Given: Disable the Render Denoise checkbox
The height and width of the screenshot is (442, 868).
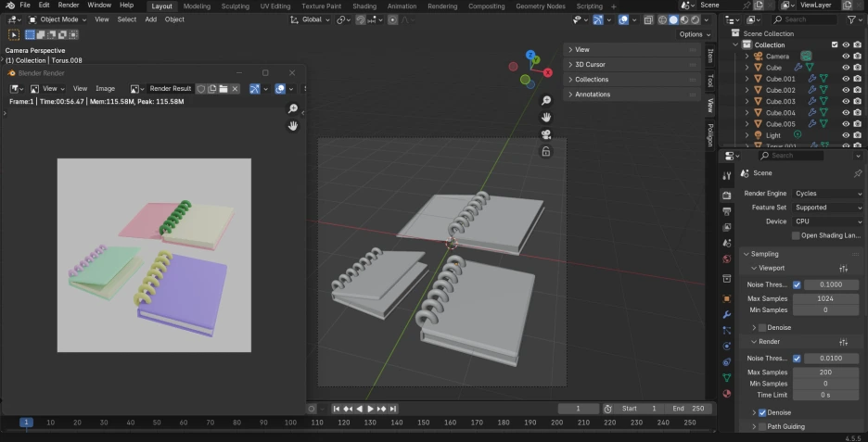Looking at the screenshot, I should (762, 412).
